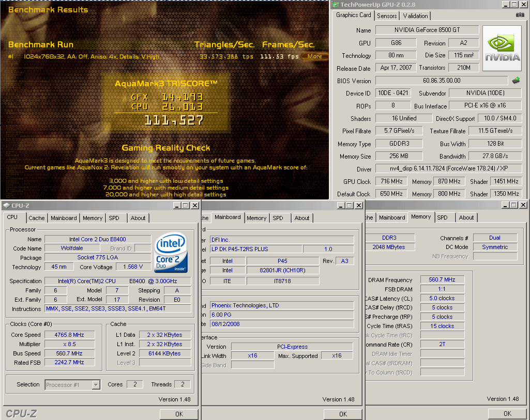
Task: Click the Multiplier x 8.5 value
Action: pyautogui.click(x=69, y=344)
